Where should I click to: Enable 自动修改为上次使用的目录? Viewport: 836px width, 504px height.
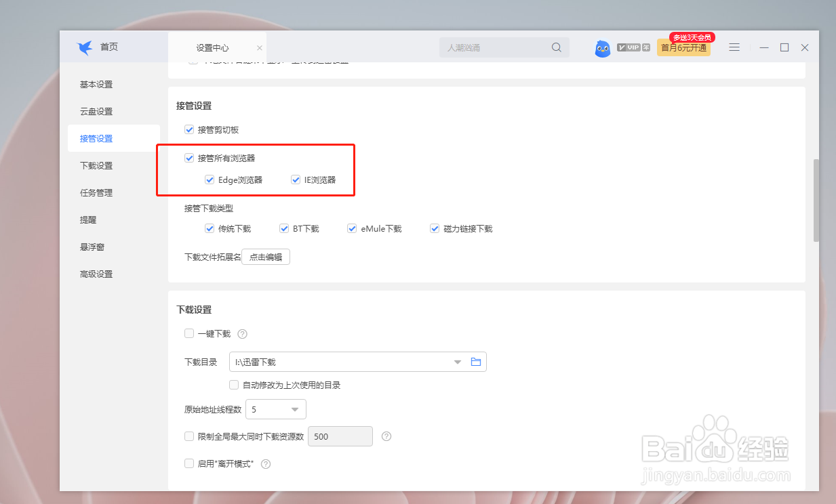[233, 385]
